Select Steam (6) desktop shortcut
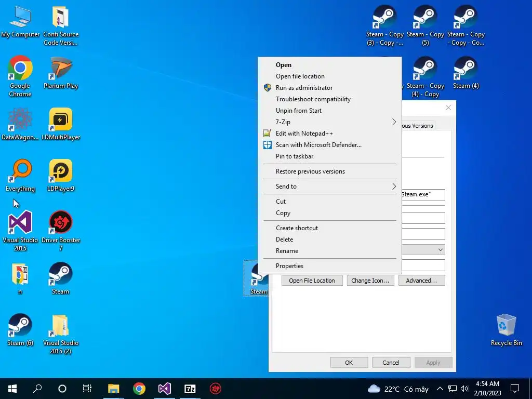 pyautogui.click(x=20, y=330)
